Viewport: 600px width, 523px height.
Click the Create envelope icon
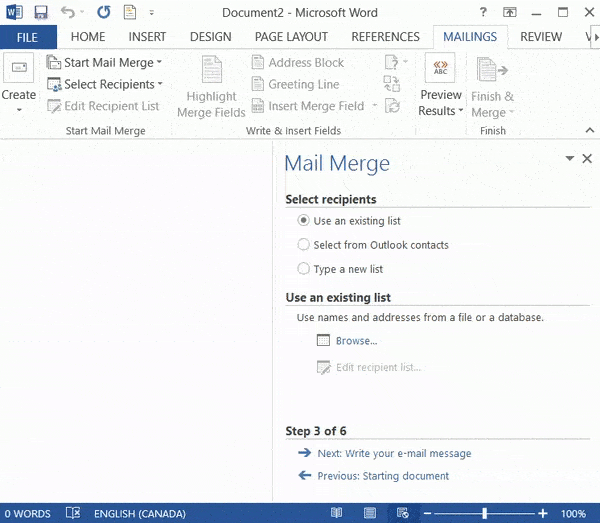tap(19, 68)
